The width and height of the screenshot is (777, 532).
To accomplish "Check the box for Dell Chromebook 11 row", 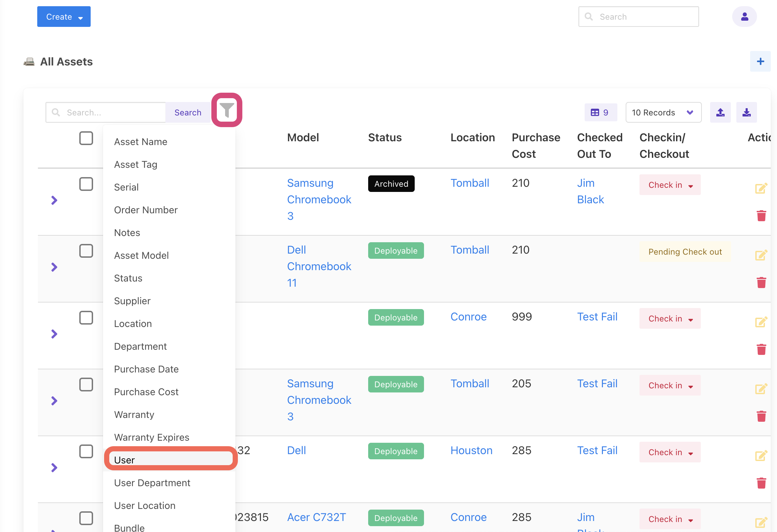I will pos(86,251).
